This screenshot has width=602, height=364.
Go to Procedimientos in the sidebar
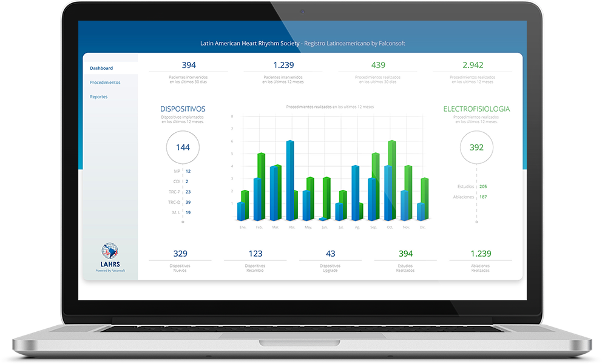click(105, 82)
